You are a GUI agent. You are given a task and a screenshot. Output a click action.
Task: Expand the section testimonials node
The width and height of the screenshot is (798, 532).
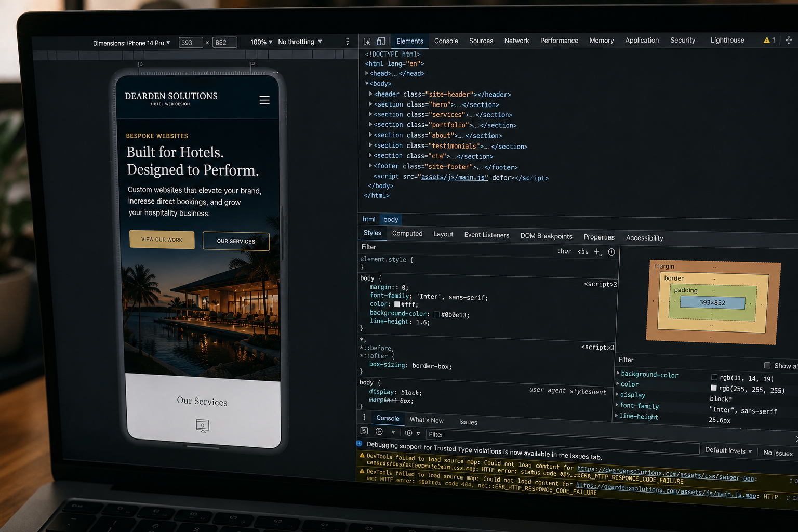(x=371, y=145)
